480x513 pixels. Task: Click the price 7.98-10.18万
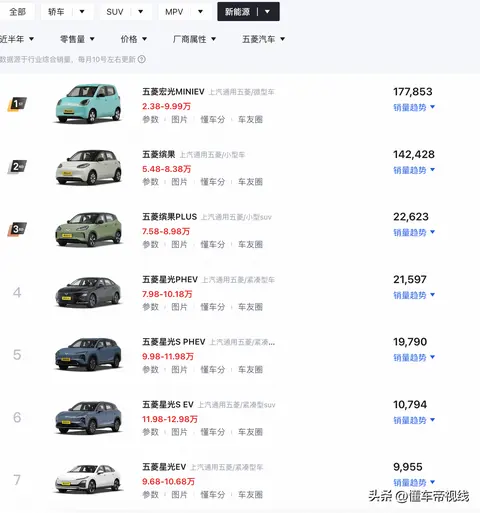[167, 294]
